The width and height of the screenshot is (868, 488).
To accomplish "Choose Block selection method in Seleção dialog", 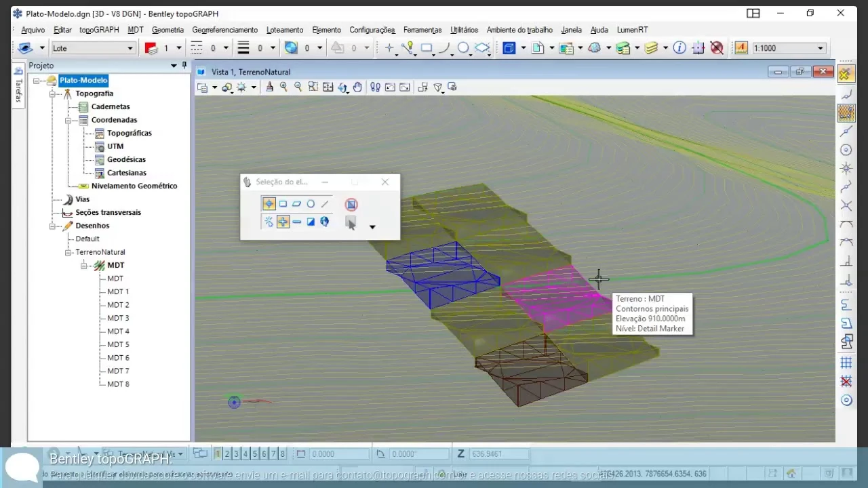I will click(x=283, y=204).
